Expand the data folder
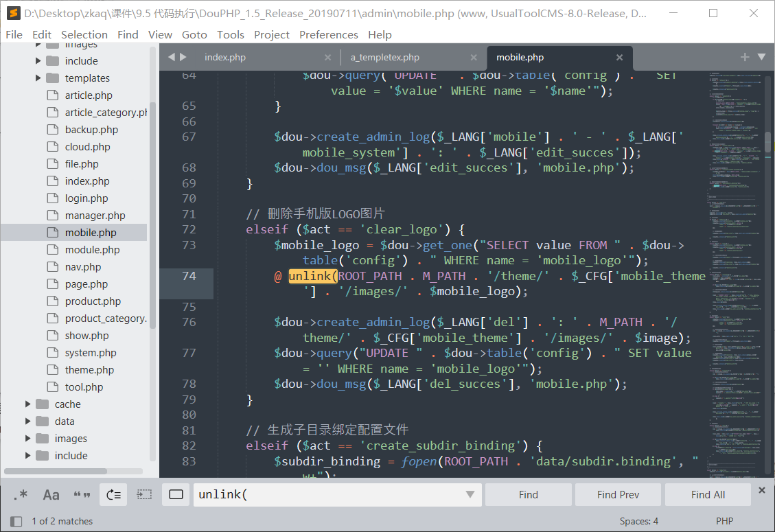This screenshot has height=532, width=775. coord(27,421)
